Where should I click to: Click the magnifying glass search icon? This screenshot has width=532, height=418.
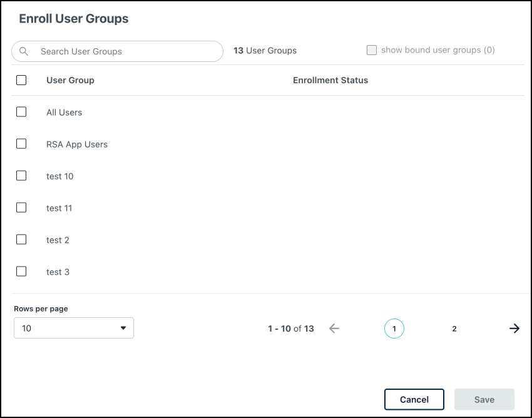pos(24,51)
